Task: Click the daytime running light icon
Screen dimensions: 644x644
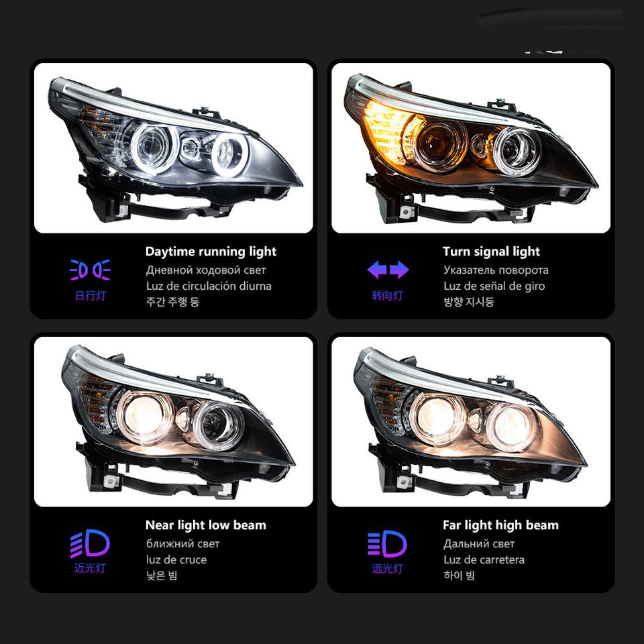Action: pyautogui.click(x=90, y=270)
